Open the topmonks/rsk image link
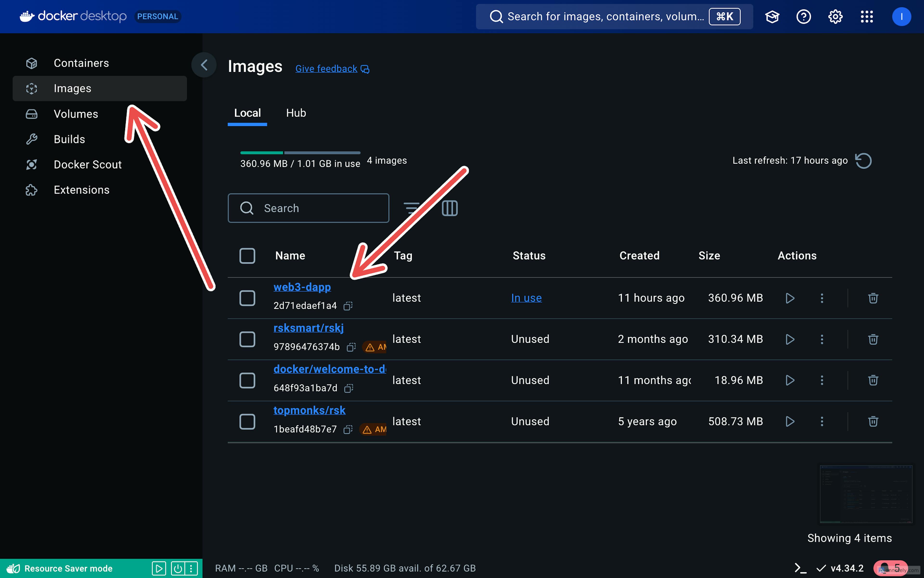Screen dimensions: 924x578 tap(309, 410)
